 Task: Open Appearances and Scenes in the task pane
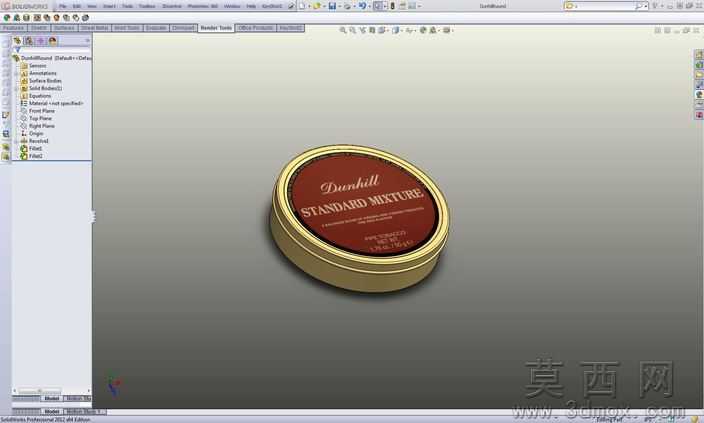pos(699,95)
